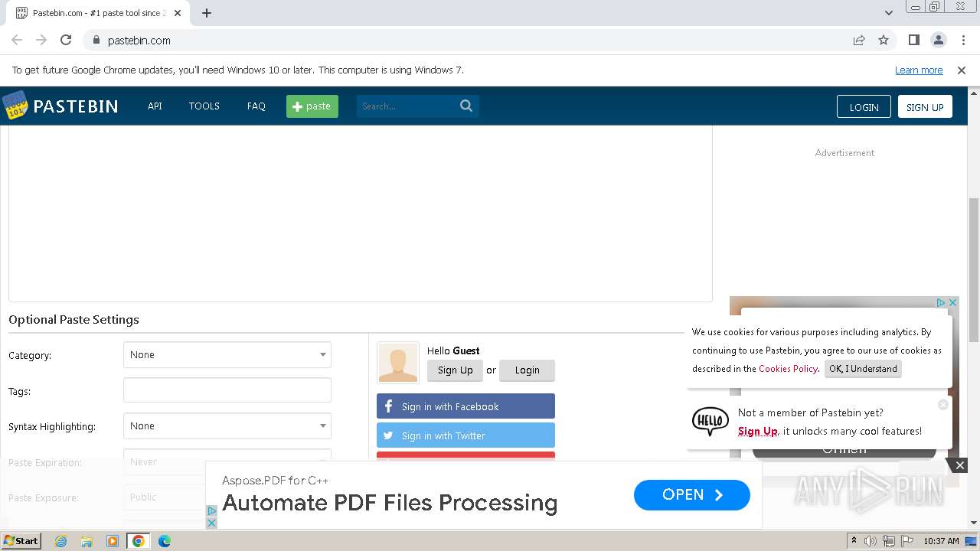Click the LOGIN button in header

864,106
